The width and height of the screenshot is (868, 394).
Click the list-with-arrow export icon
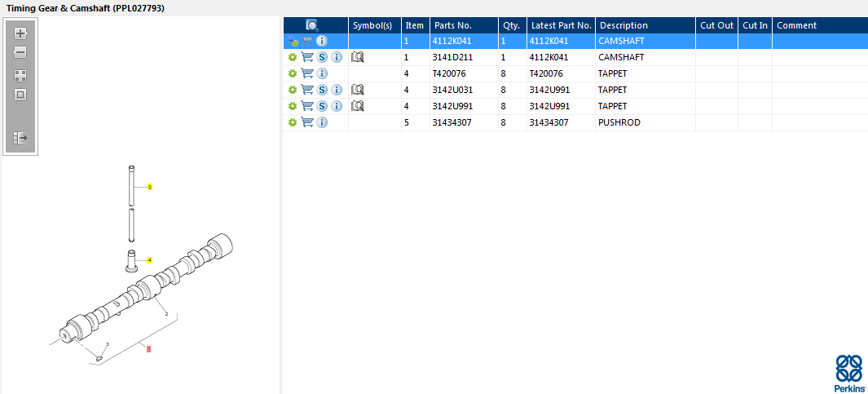[x=20, y=137]
